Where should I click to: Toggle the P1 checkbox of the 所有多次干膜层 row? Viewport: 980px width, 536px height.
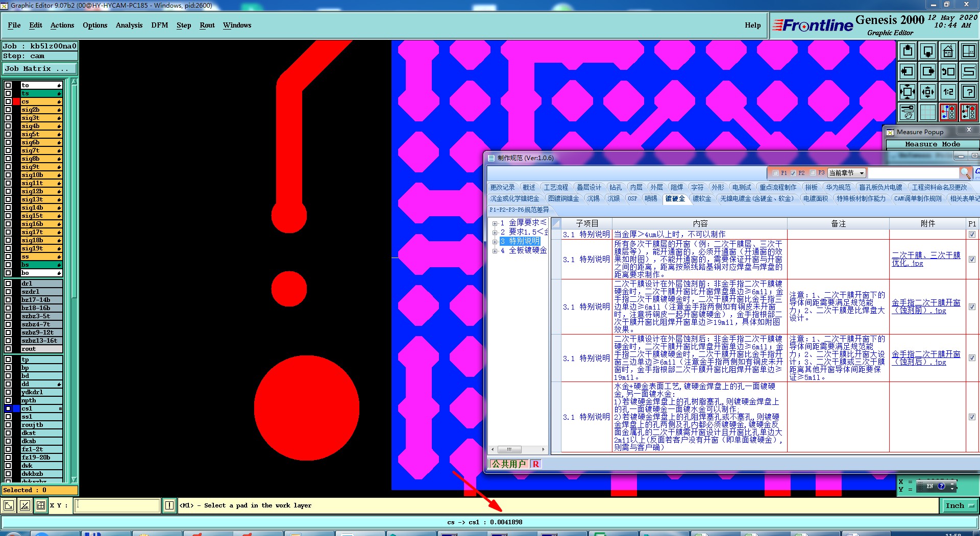click(x=972, y=259)
